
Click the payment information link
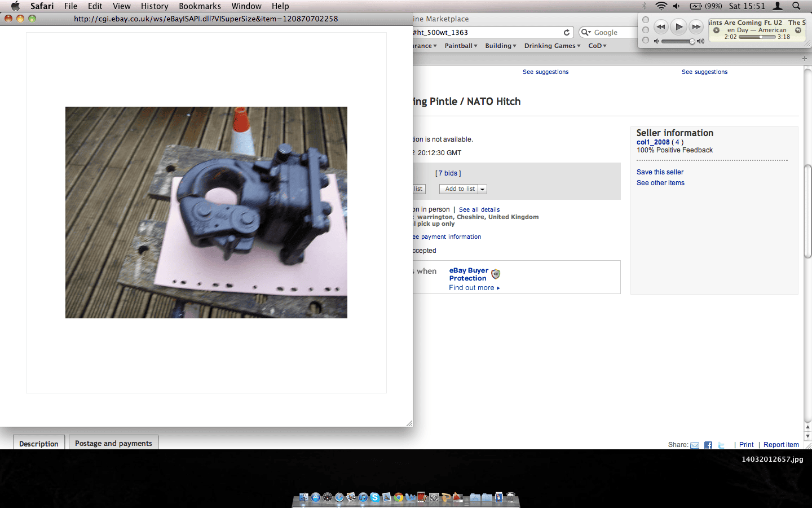click(x=447, y=237)
